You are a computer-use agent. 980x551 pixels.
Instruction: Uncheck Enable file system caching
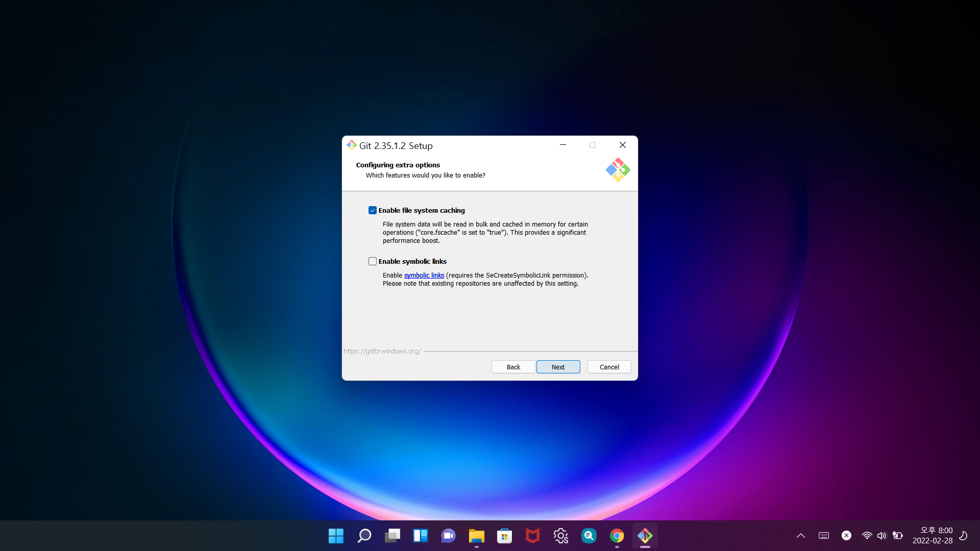(x=373, y=210)
